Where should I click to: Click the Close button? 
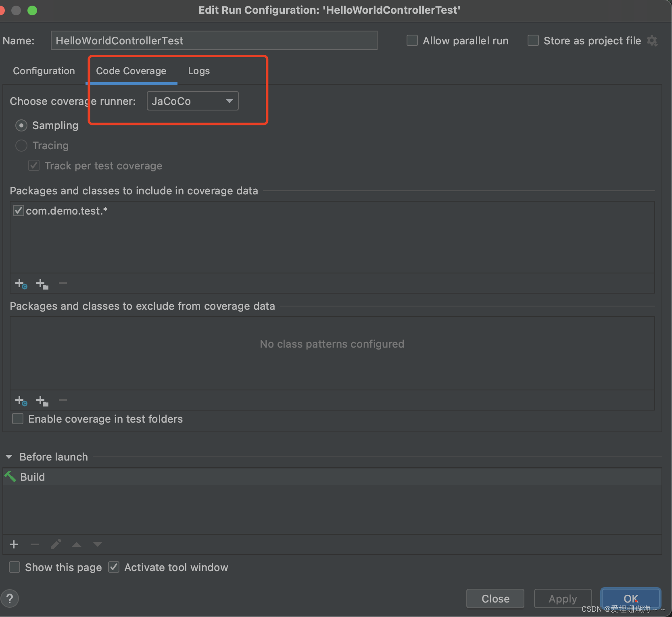(495, 598)
